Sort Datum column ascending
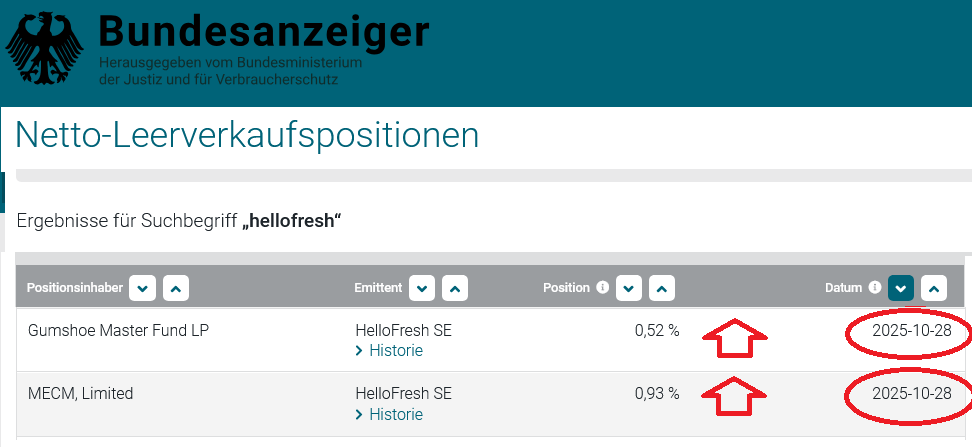972x447 pixels. pyautogui.click(x=934, y=288)
